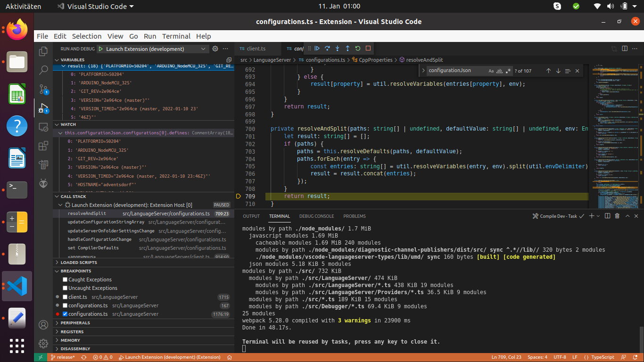Split the terminal with the split icon
Screen dimensions: 644x362
pos(607,216)
